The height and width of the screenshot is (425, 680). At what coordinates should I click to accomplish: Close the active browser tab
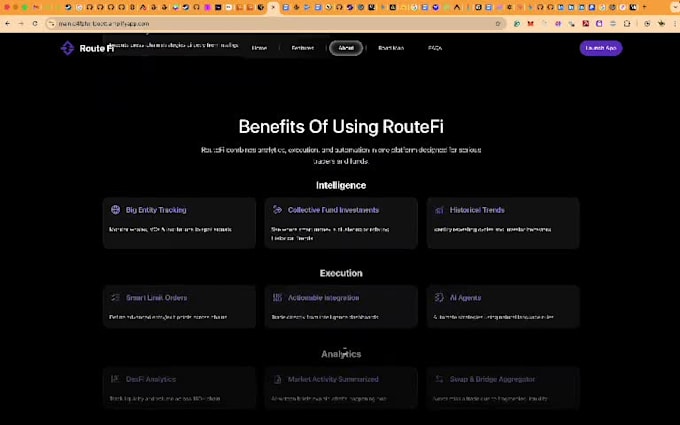[273, 7]
